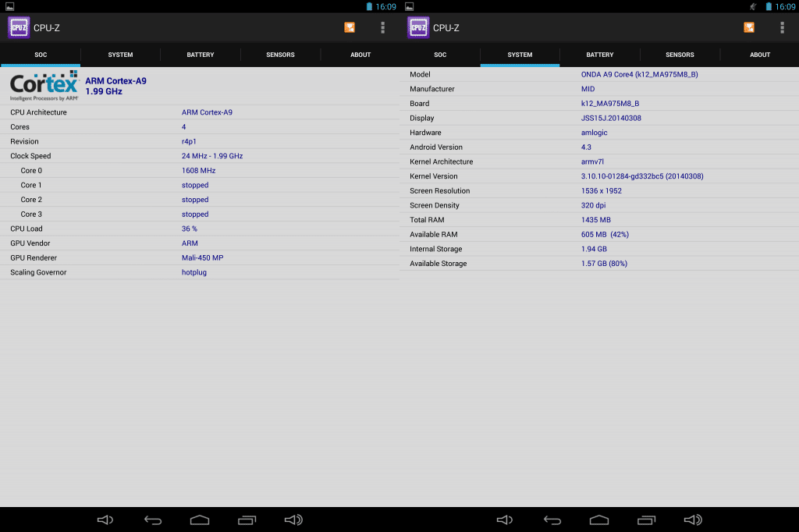
Task: Open the ABOUT tab on the right screen
Action: point(760,55)
